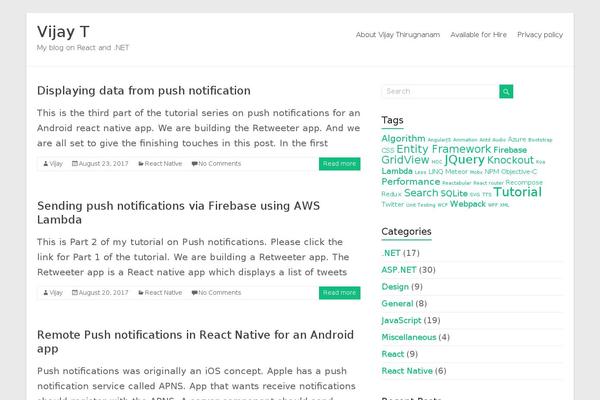Viewport: 600px width, 400px height.
Task: Select the GridView tag
Action: [405, 160]
